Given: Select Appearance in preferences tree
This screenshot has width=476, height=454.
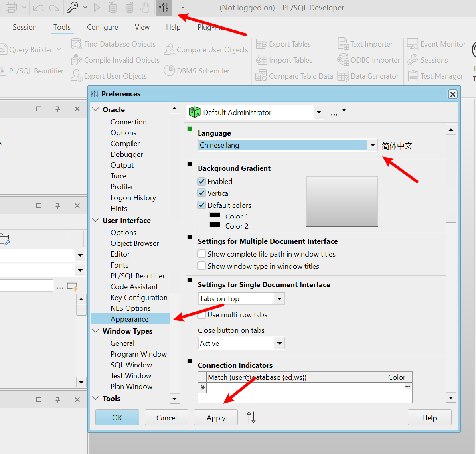Looking at the screenshot, I should tap(130, 319).
